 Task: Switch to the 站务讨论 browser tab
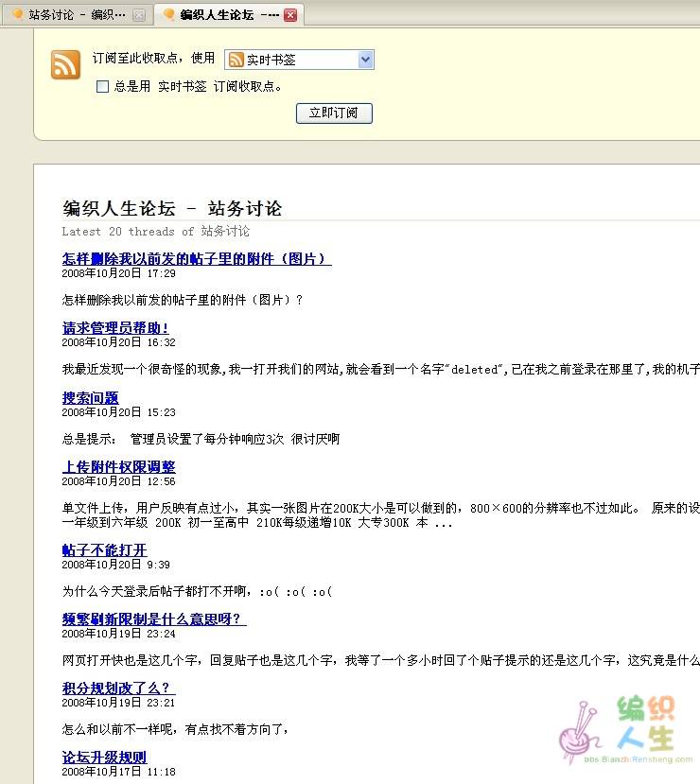(77, 14)
